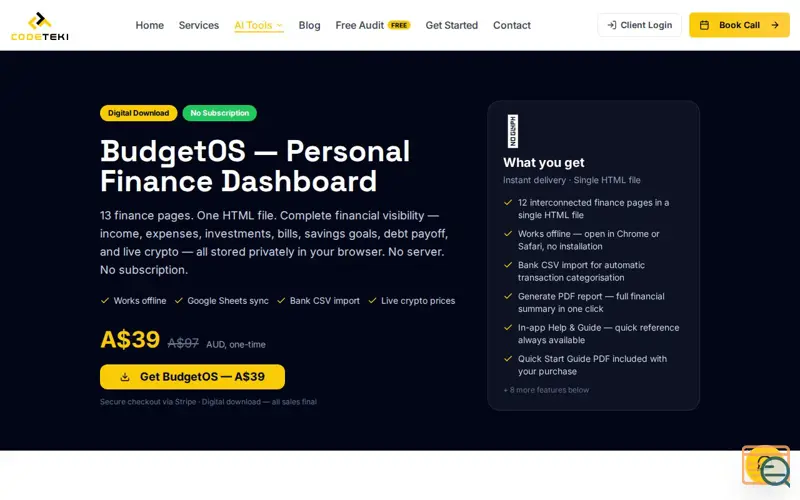800x500 pixels.
Task: Click the Book Call button
Action: [x=739, y=25]
